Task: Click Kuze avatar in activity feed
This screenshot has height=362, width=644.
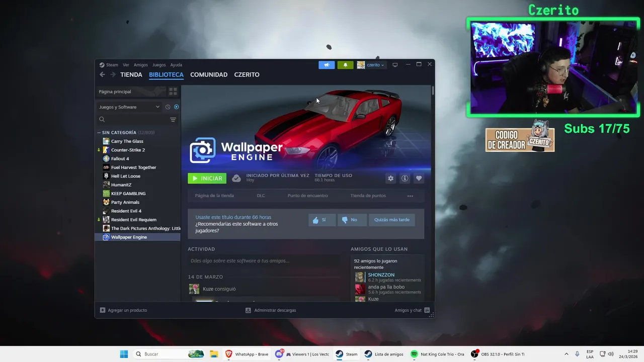Action: click(x=194, y=289)
